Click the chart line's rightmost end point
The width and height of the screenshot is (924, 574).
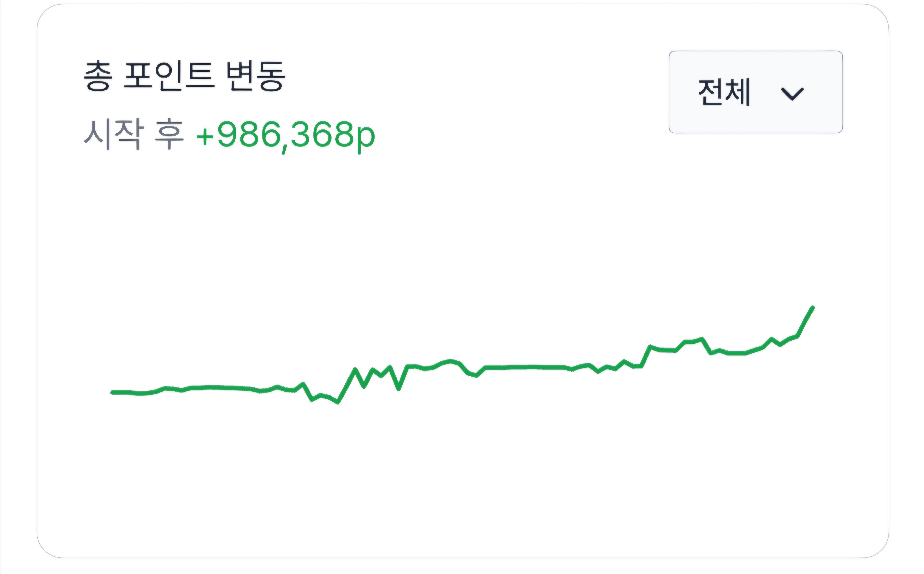(x=812, y=308)
